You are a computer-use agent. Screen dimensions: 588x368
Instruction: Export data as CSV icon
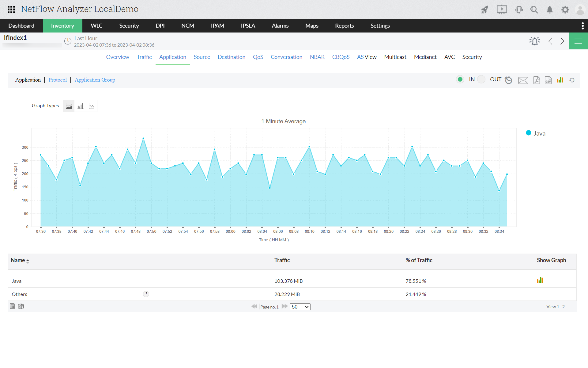click(x=548, y=80)
